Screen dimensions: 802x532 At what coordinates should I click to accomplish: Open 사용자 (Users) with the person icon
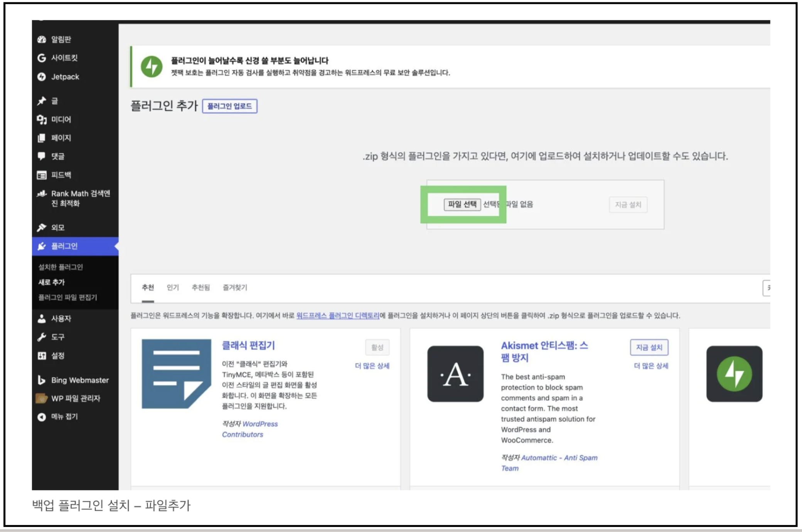click(41, 319)
